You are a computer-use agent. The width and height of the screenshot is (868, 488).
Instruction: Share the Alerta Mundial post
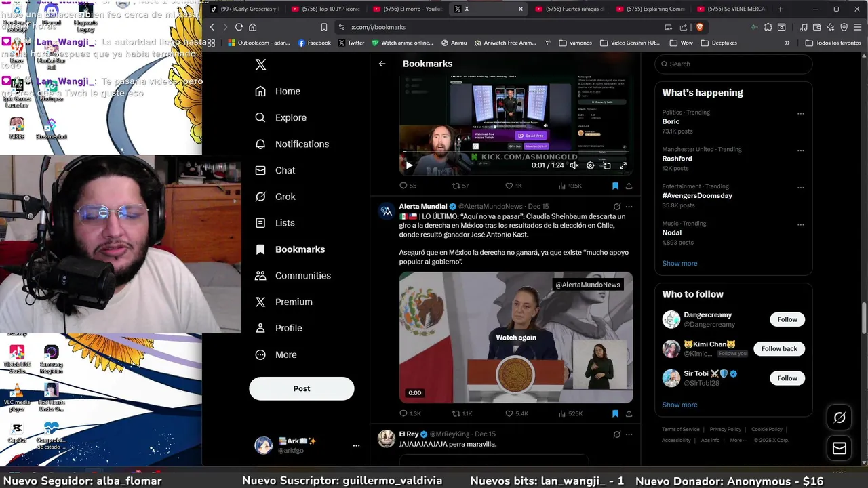click(629, 413)
